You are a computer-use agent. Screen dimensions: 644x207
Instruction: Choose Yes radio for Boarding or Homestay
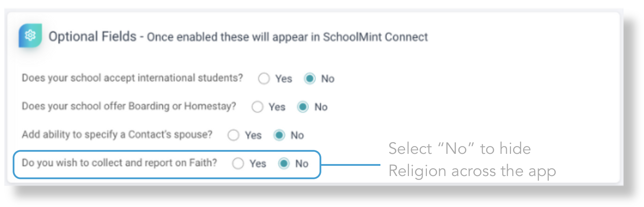257,107
